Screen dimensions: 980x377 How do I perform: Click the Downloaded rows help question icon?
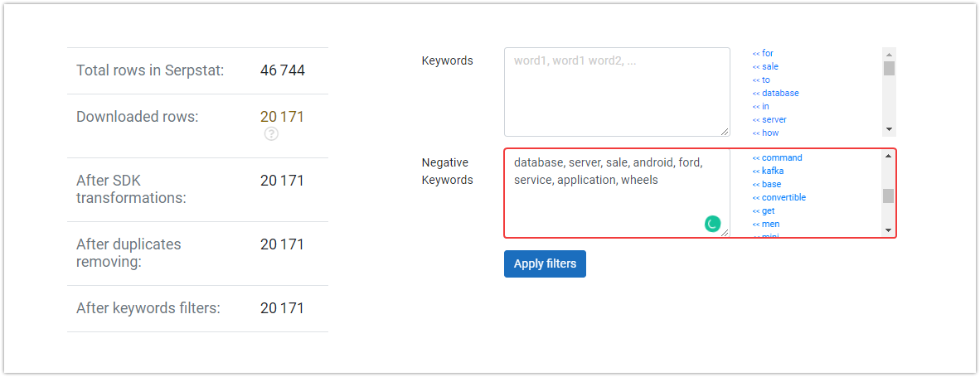271,133
